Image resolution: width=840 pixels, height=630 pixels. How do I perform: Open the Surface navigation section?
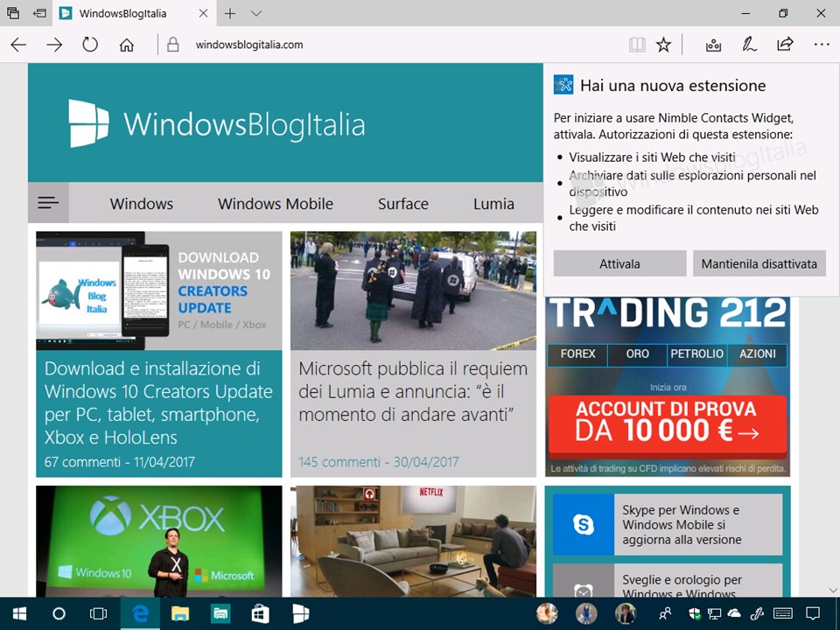402,204
